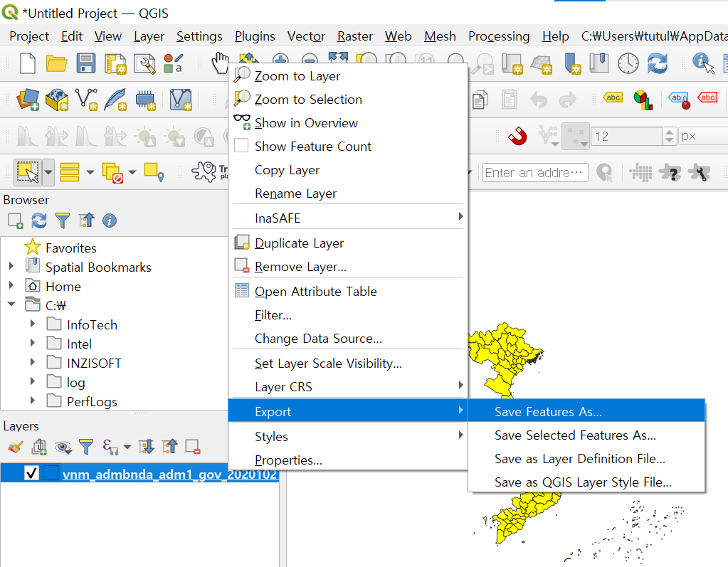The height and width of the screenshot is (567, 728).
Task: Expand the InfoTech folder
Action: click(x=33, y=324)
